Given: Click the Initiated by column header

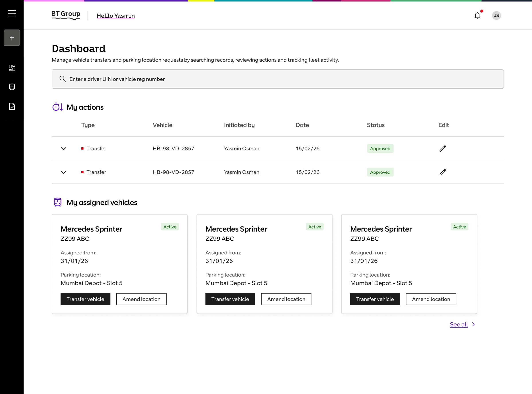Looking at the screenshot, I should pyautogui.click(x=239, y=125).
